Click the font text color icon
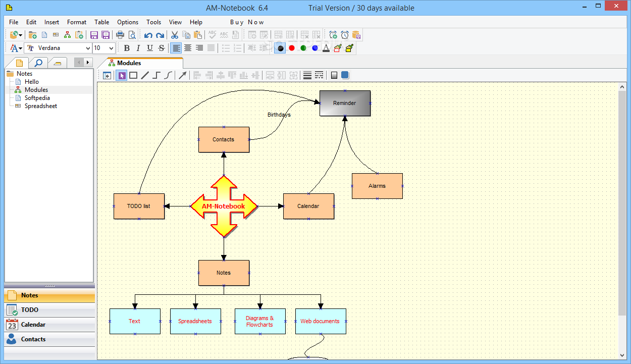Image resolution: width=631 pixels, height=364 pixels. pyautogui.click(x=326, y=48)
